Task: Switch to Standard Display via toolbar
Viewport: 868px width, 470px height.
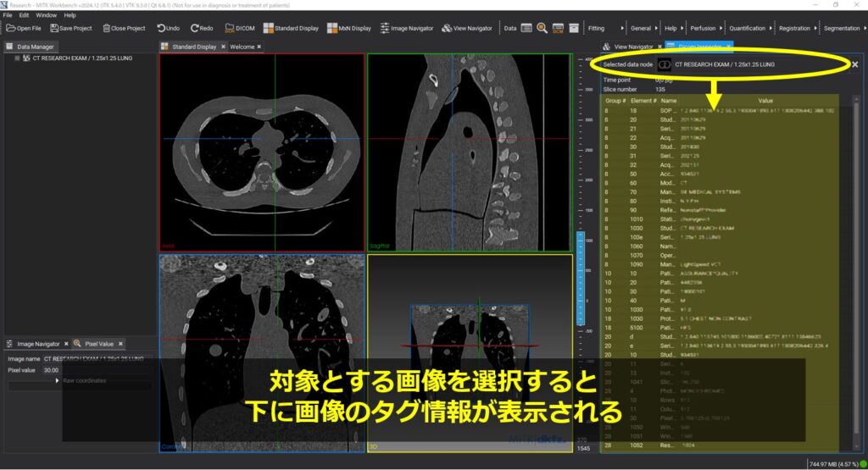Action: [291, 28]
